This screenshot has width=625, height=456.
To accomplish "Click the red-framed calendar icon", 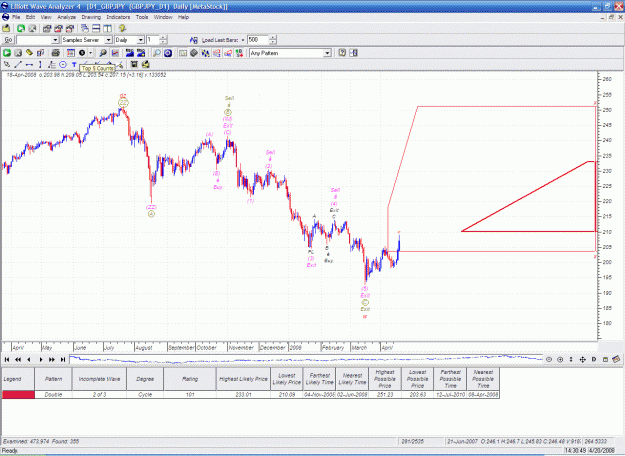I will point(71,53).
